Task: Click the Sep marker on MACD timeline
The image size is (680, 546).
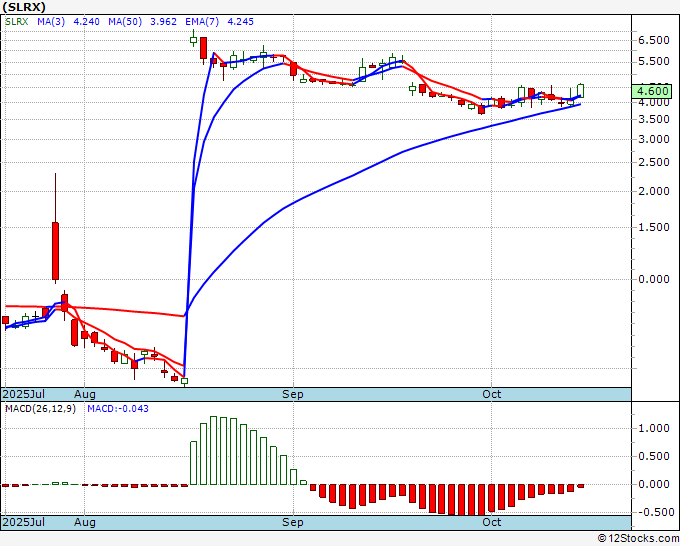Action: tap(293, 522)
